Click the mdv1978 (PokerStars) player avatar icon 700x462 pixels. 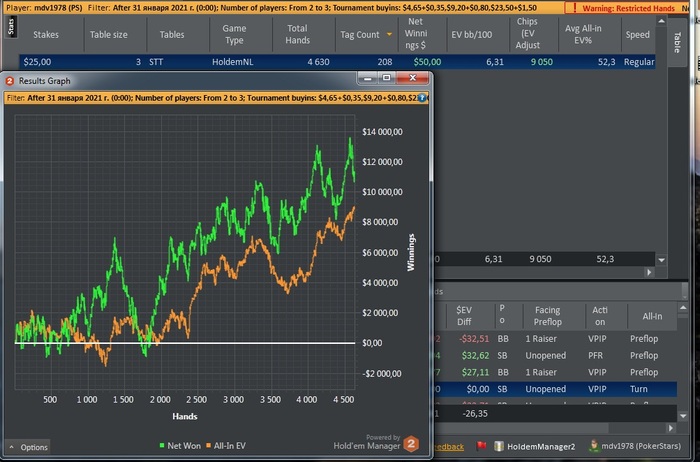pos(594,445)
